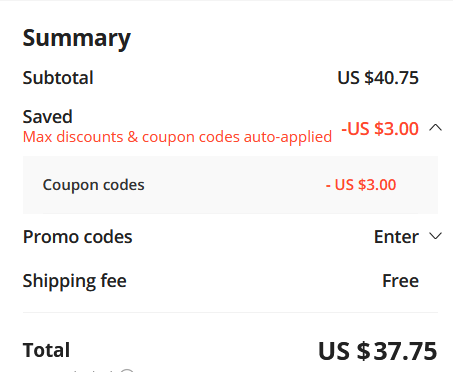Expand the Promo codes chevron arrow
The width and height of the screenshot is (453, 372).
(x=435, y=236)
